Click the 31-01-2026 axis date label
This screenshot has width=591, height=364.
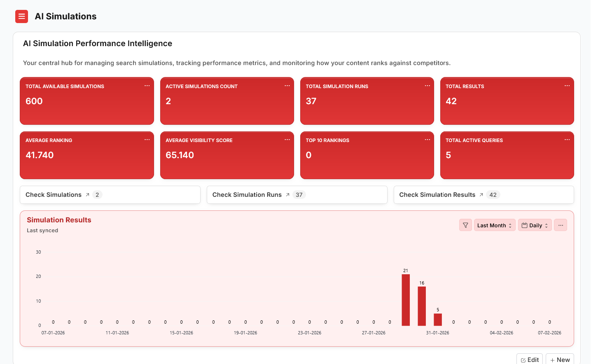[437, 333]
